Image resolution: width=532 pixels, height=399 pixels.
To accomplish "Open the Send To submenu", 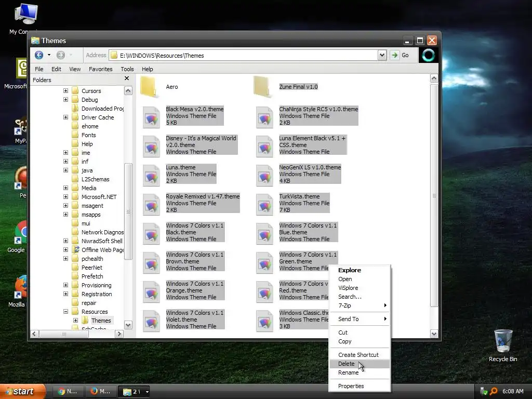I will 360,319.
